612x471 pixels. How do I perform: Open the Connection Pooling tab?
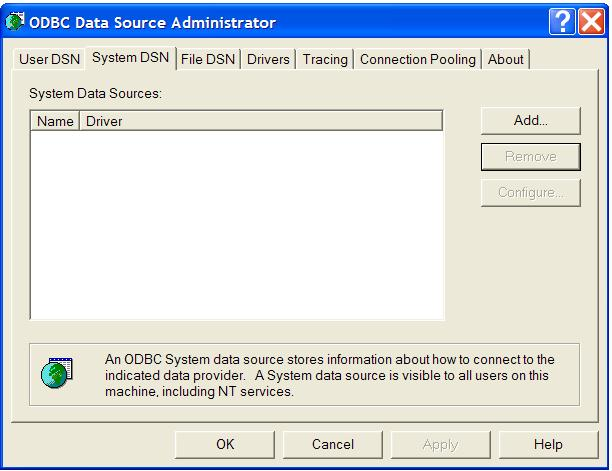[418, 60]
